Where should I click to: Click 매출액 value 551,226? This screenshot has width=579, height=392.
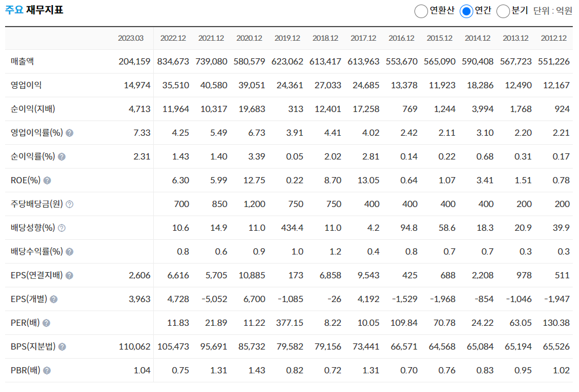coord(554,61)
